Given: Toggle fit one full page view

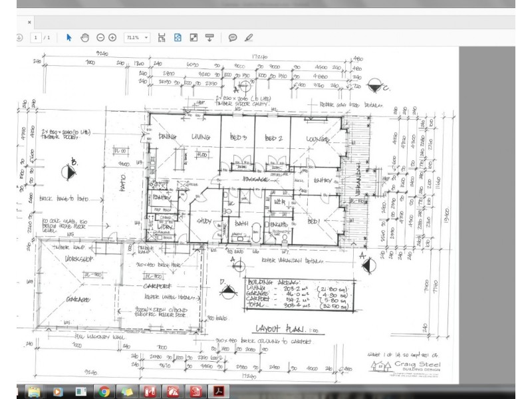Looking at the screenshot, I should [x=178, y=38].
